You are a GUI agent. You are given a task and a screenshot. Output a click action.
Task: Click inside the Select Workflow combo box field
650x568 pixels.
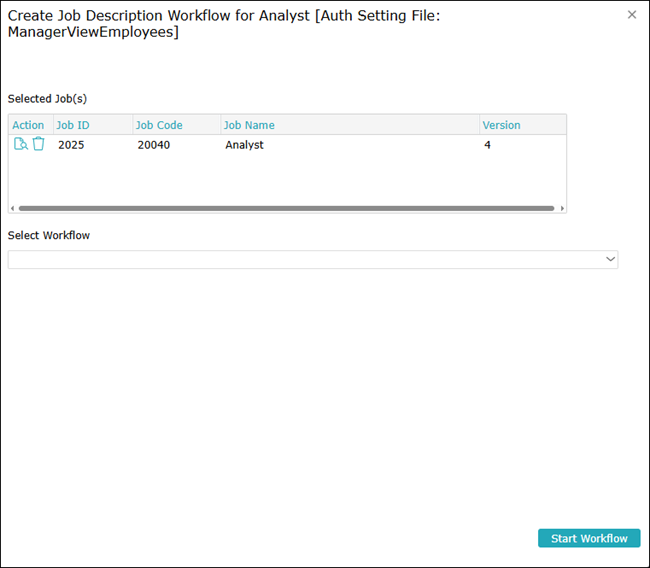pyautogui.click(x=300, y=259)
